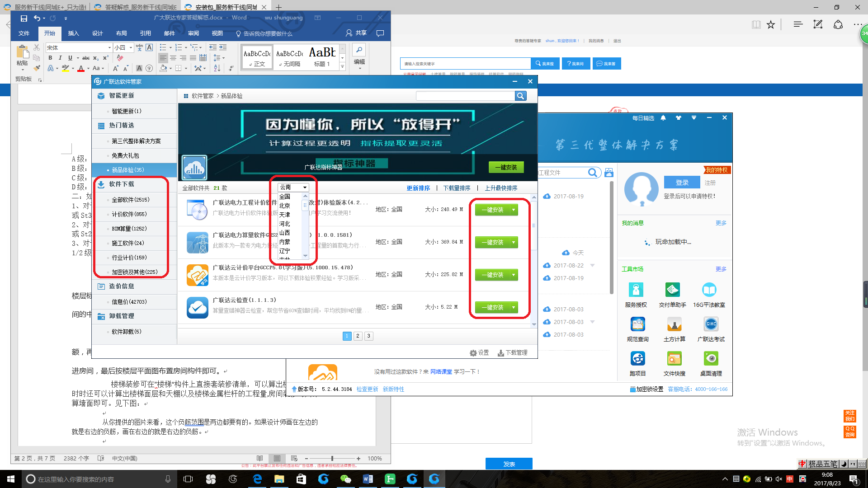This screenshot has height=488, width=868.
Task: Select 免费大礼包 in sidebar
Action: tap(125, 155)
